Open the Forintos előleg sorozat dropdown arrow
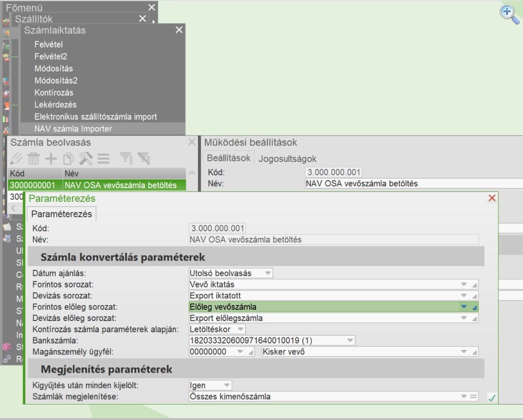Viewport: 523px width, 420px height. click(x=464, y=307)
